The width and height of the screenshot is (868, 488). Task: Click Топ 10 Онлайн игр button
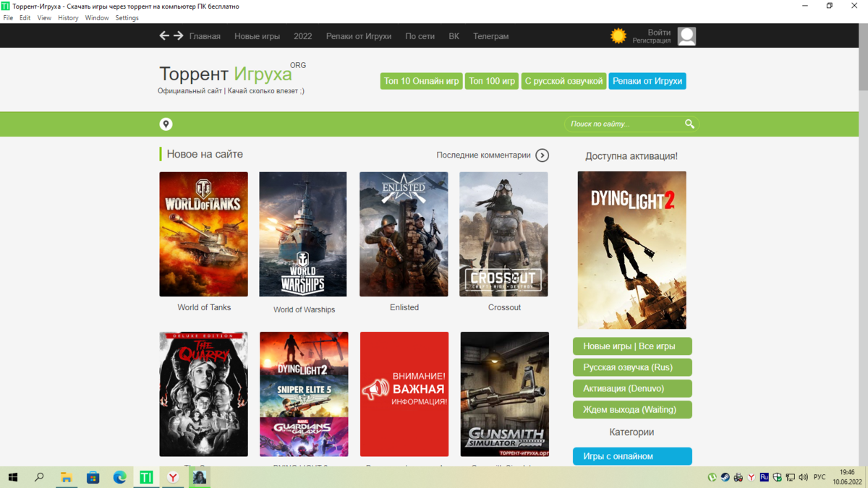coord(422,81)
